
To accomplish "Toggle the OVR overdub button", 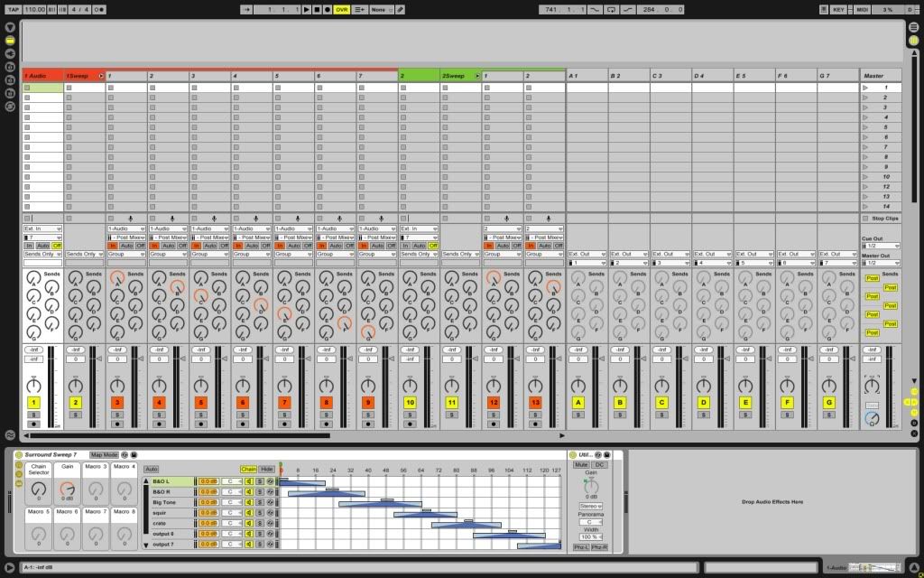I will tap(342, 9).
